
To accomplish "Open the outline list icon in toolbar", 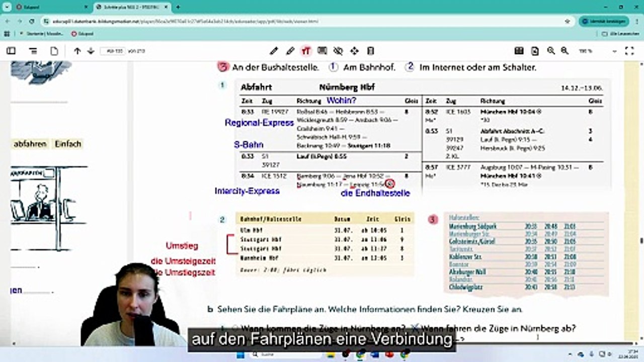I will click(x=33, y=51).
